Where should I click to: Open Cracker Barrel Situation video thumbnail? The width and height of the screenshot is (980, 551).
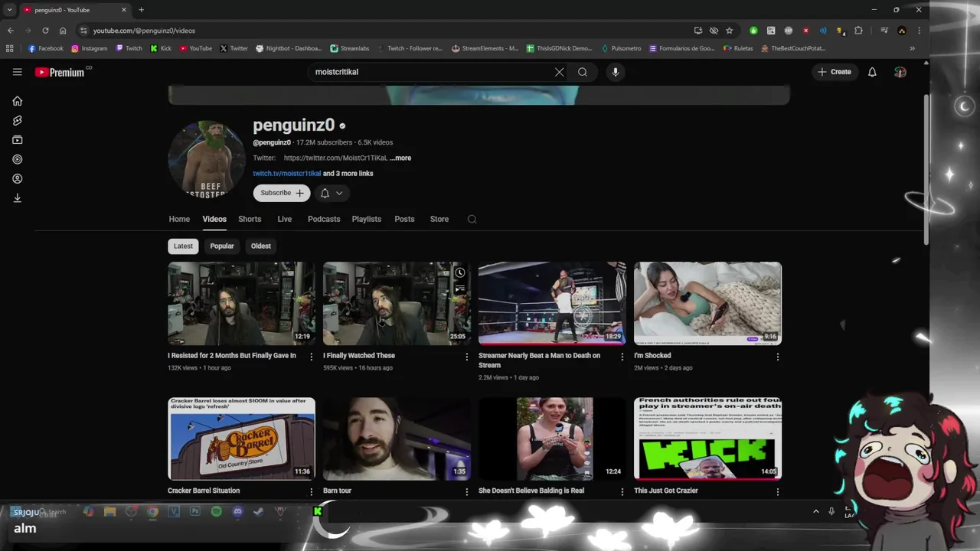pos(241,439)
